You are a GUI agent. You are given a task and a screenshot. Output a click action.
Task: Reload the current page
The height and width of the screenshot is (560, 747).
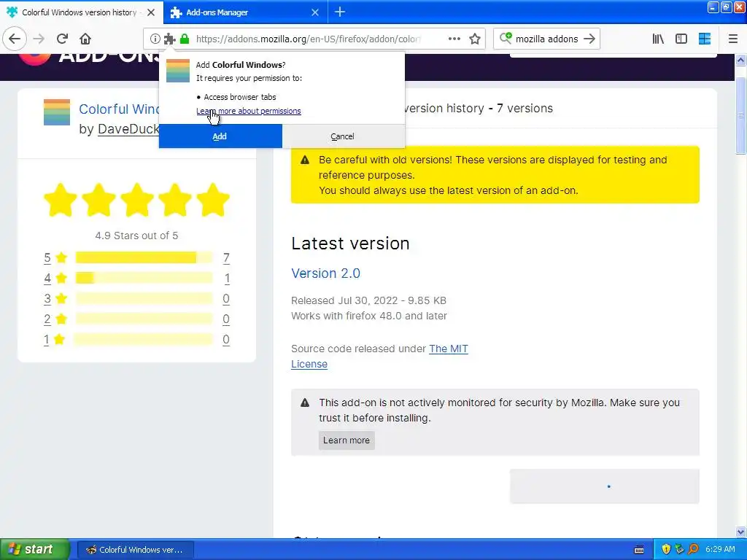click(62, 39)
